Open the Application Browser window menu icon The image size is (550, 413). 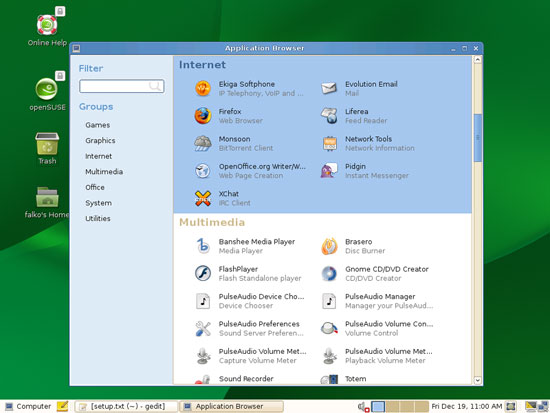pyautogui.click(x=76, y=48)
